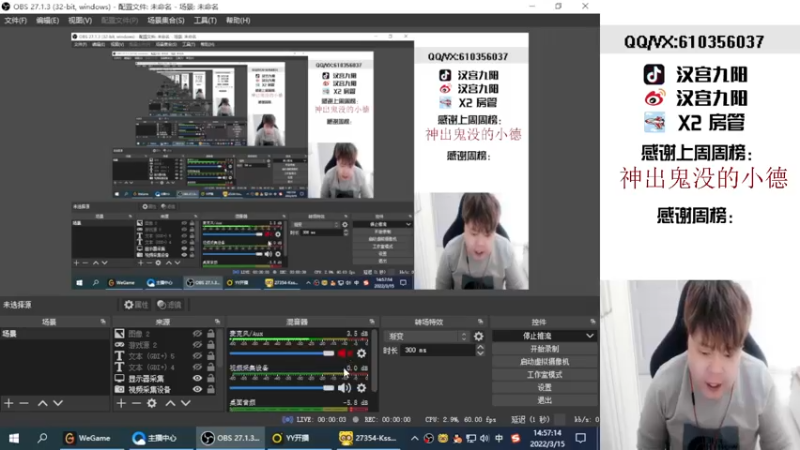Image resolution: width=800 pixels, height=450 pixels.
Task: Select 场景 in the scenes list
Action: [55, 334]
